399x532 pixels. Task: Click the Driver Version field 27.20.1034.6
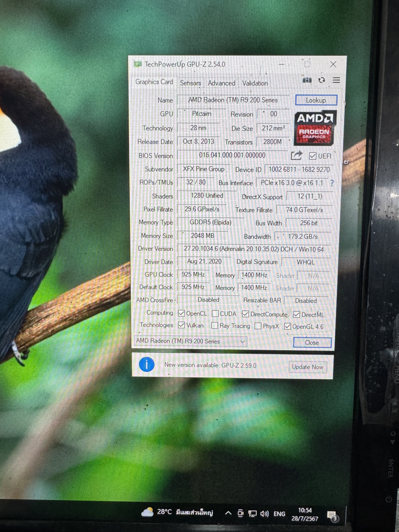point(254,249)
